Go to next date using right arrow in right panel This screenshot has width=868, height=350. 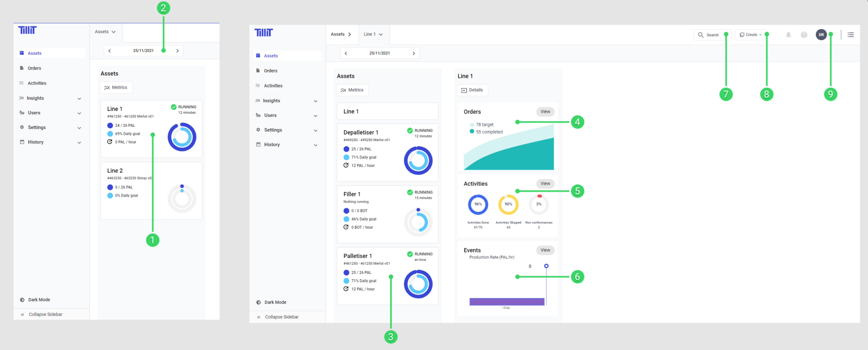click(x=413, y=53)
